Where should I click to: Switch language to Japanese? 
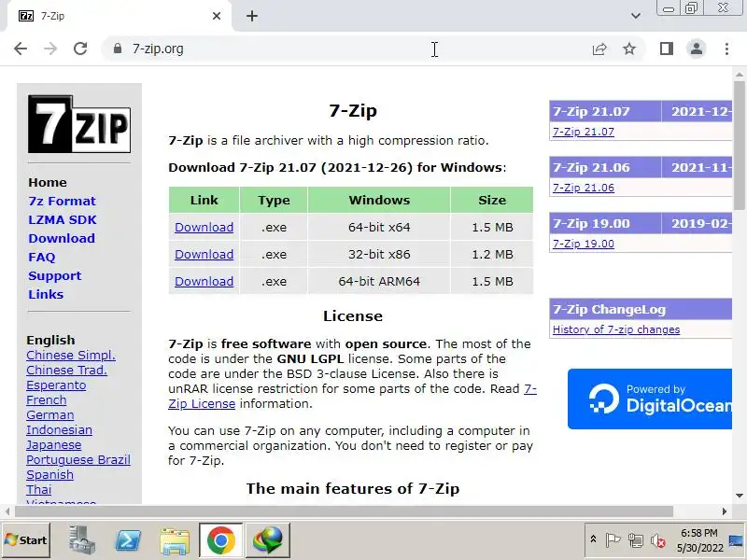coord(54,445)
